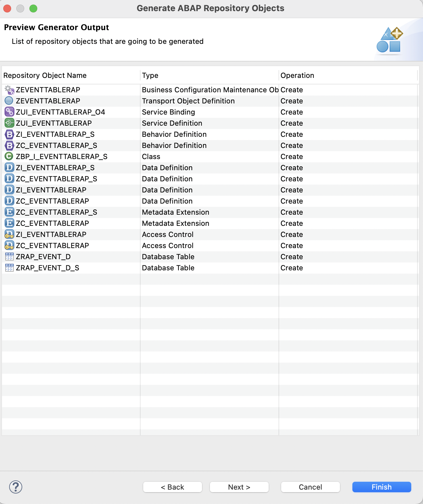
Task: Select ZRAP_EVENT_D_S table name
Action: pos(47,268)
